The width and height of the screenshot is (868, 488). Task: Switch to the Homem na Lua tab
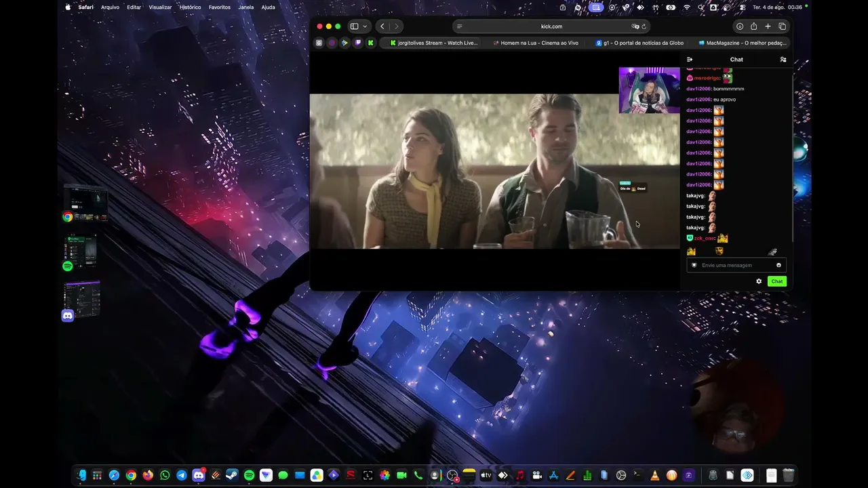pos(536,43)
